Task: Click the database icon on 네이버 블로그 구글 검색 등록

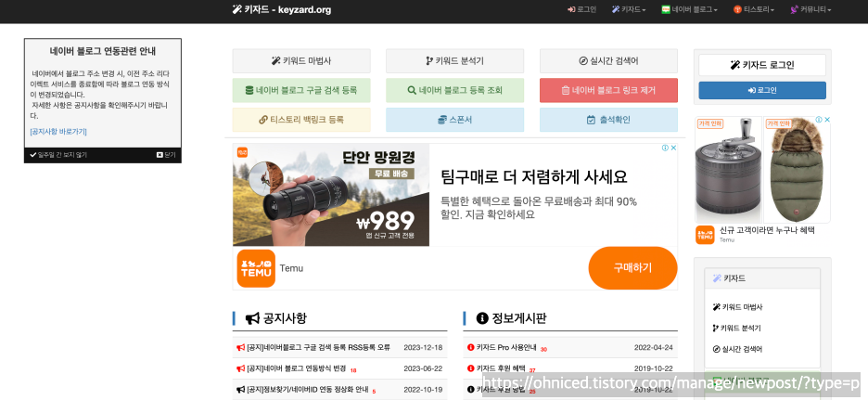Action: tap(249, 90)
